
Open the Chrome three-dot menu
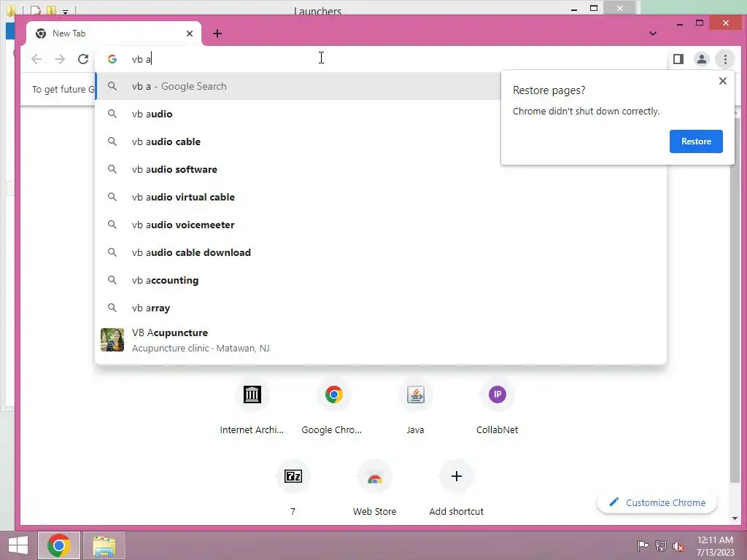(725, 59)
